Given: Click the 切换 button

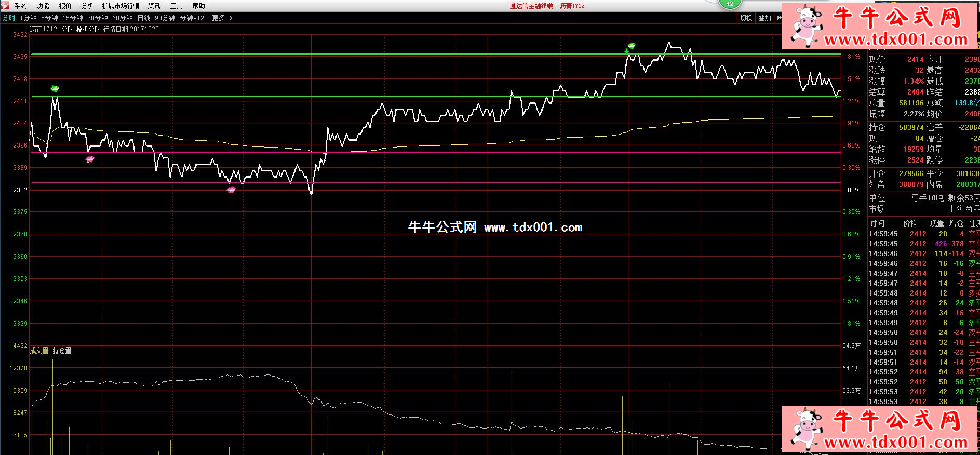Looking at the screenshot, I should click(746, 18).
